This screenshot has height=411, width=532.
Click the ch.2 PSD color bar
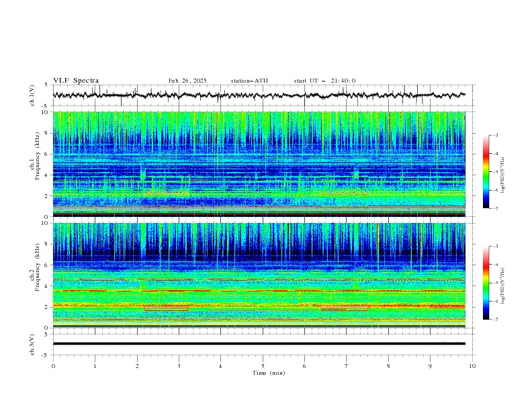click(x=486, y=283)
